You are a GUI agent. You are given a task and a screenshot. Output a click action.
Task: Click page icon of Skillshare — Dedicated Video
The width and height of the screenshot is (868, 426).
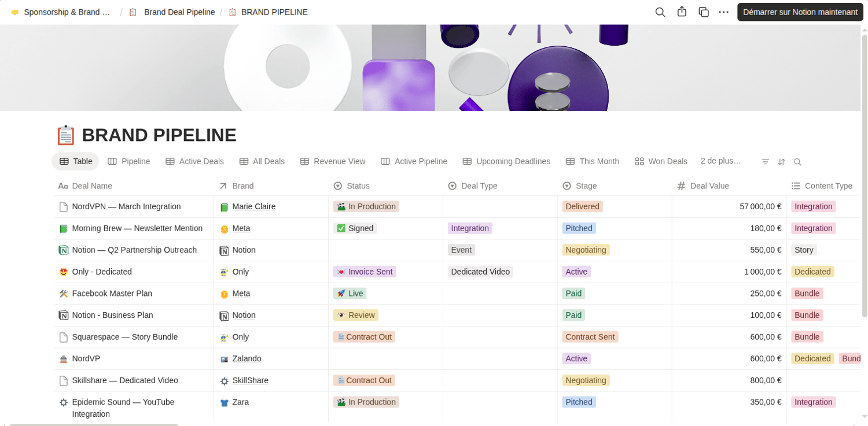click(x=64, y=381)
